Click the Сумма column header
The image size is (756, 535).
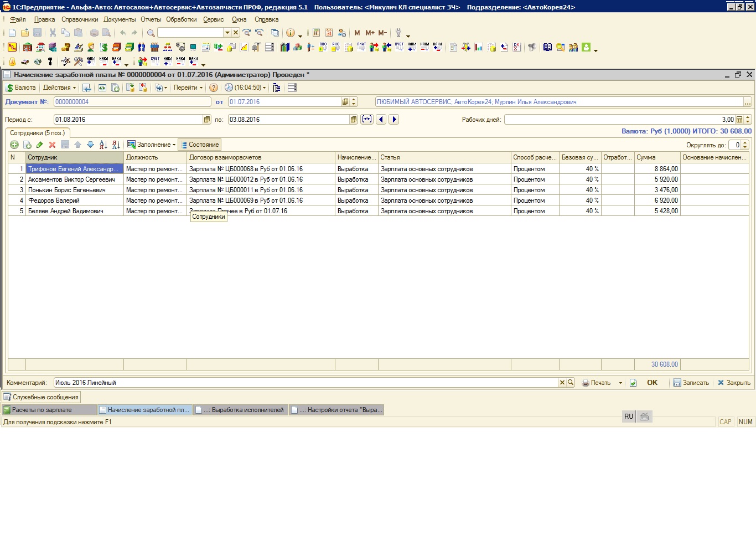click(x=657, y=157)
